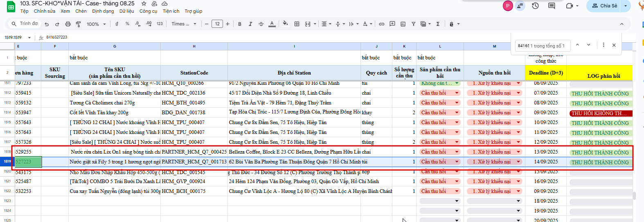The height and width of the screenshot is (222, 644).
Task: Close the find box
Action: [x=614, y=45]
